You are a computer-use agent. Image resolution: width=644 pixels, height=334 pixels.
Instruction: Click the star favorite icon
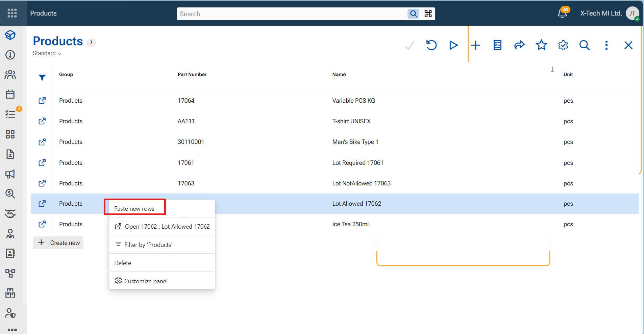coord(541,45)
